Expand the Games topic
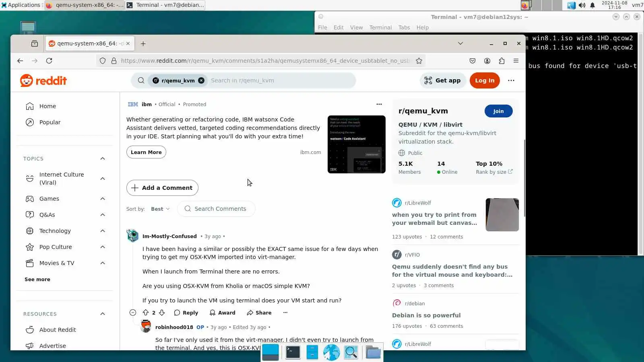 (103, 199)
